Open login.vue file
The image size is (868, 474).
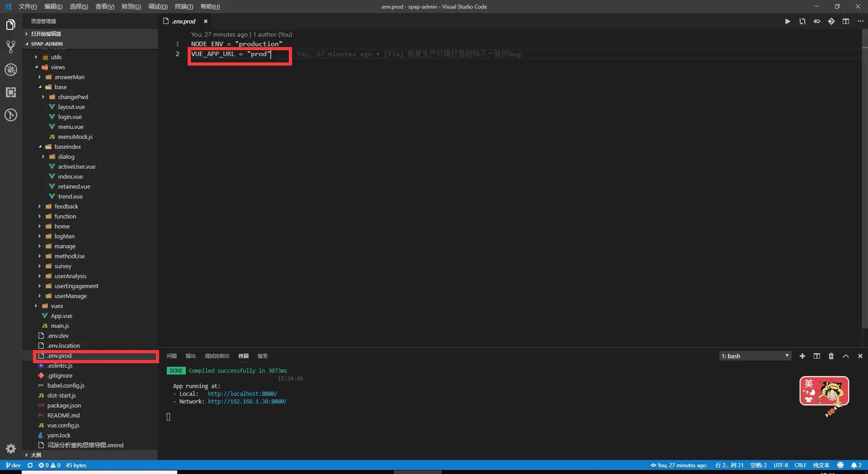pos(70,117)
